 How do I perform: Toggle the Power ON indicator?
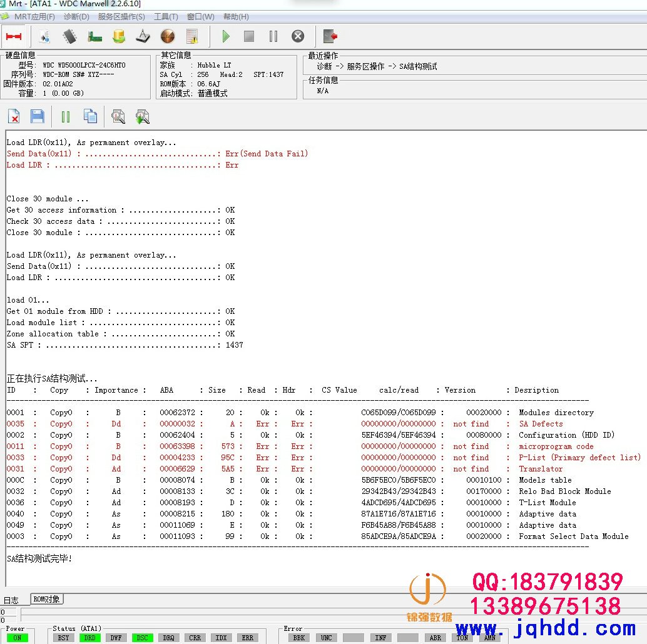tap(18, 638)
